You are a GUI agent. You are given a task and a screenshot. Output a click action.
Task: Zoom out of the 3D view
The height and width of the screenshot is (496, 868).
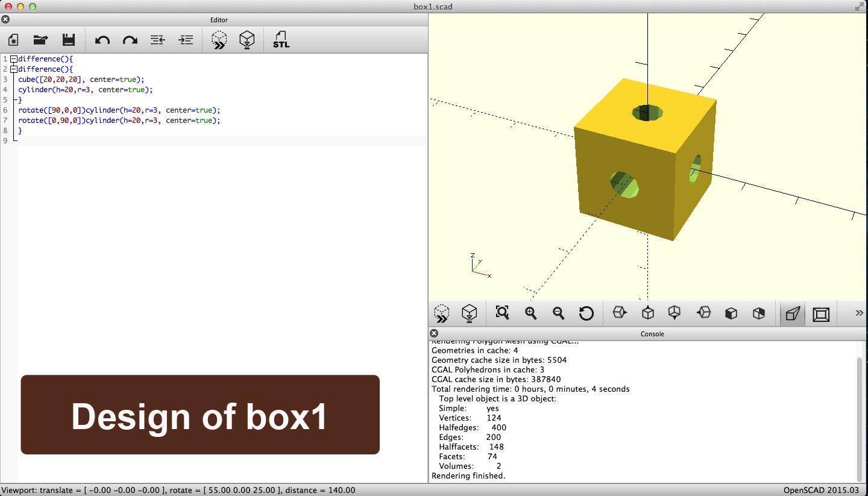[x=558, y=313]
